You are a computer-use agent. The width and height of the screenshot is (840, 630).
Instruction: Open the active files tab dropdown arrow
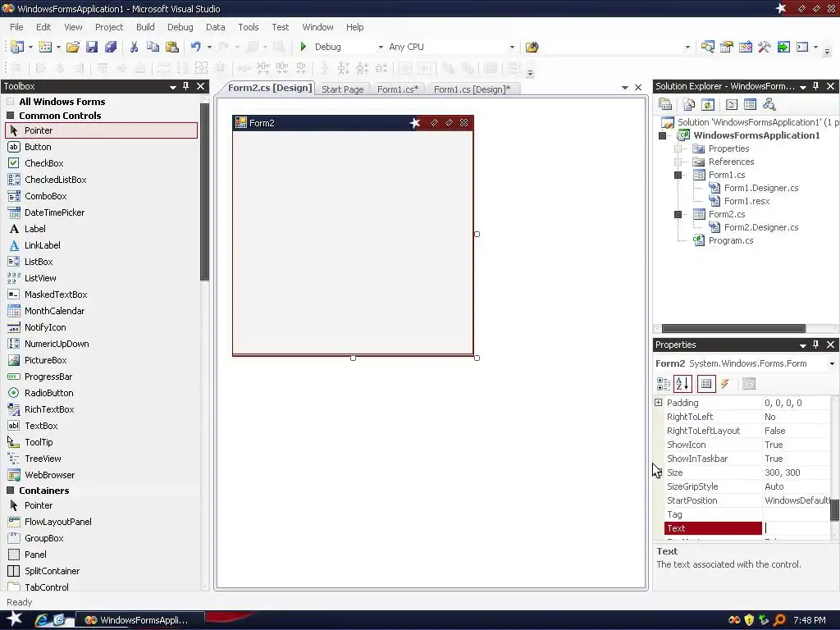coord(624,87)
